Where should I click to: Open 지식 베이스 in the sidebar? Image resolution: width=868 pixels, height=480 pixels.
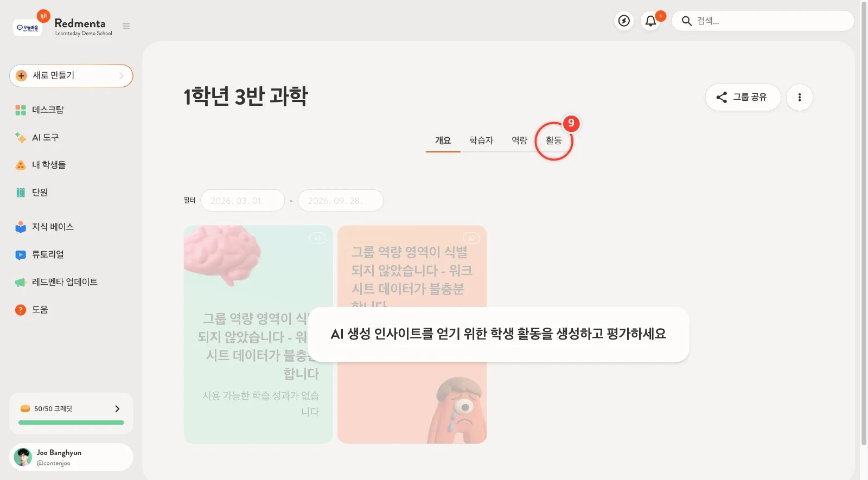pyautogui.click(x=44, y=227)
